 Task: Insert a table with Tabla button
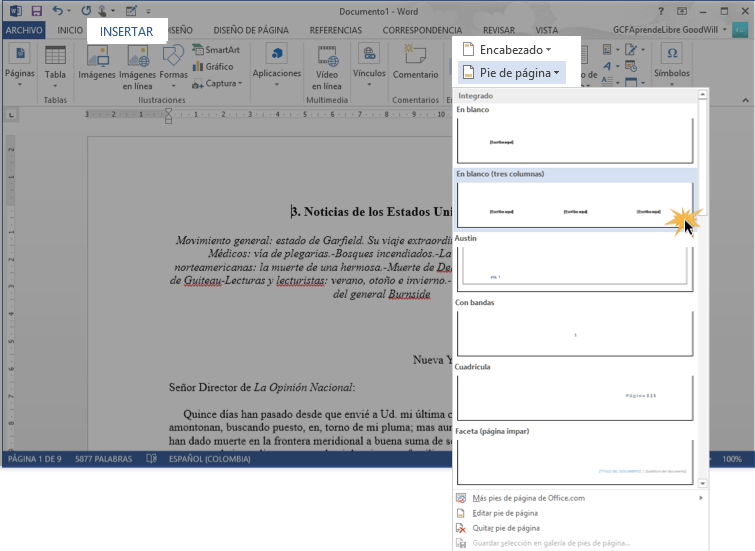pyautogui.click(x=55, y=66)
